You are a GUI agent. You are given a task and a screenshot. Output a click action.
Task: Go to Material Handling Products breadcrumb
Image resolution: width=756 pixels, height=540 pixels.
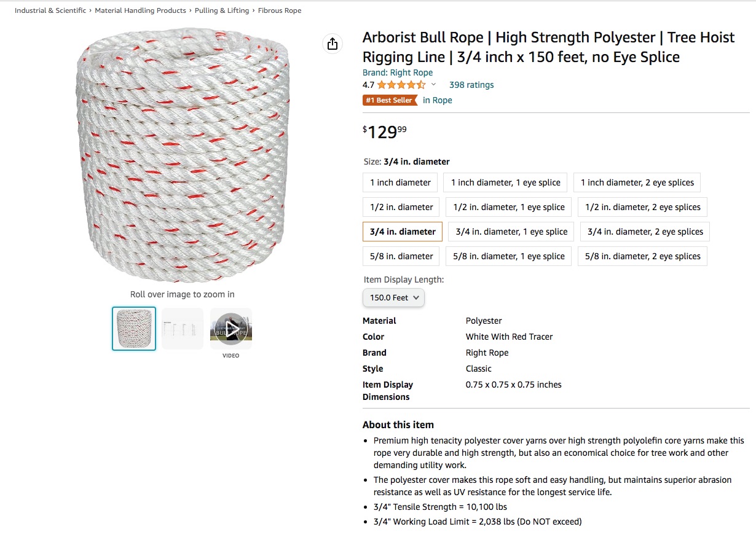[x=140, y=10]
